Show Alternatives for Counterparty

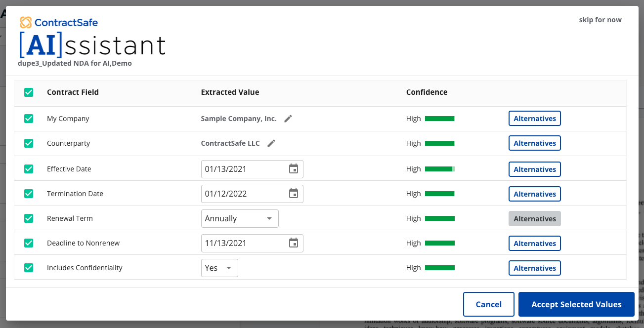[534, 143]
